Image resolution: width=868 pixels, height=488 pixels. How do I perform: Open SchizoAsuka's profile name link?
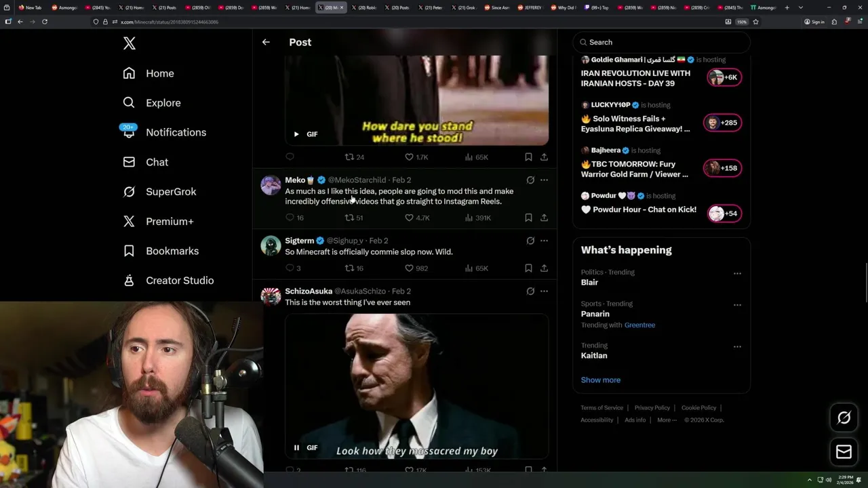point(309,291)
